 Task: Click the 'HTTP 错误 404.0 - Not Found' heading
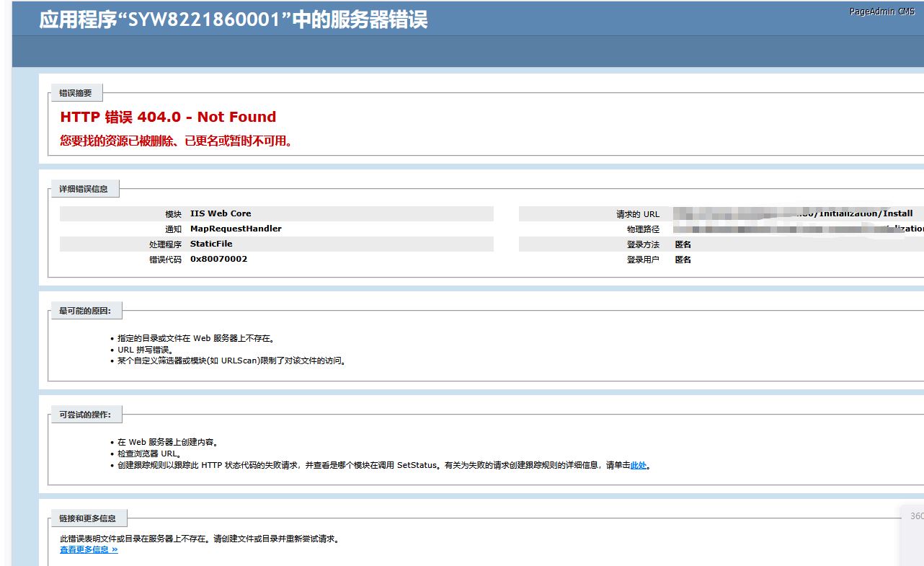[168, 117]
